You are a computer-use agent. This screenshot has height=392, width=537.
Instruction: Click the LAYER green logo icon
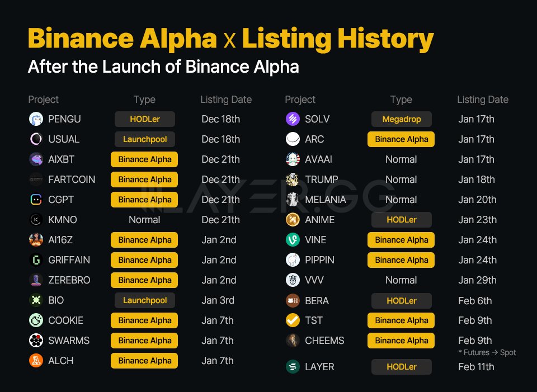(x=293, y=367)
